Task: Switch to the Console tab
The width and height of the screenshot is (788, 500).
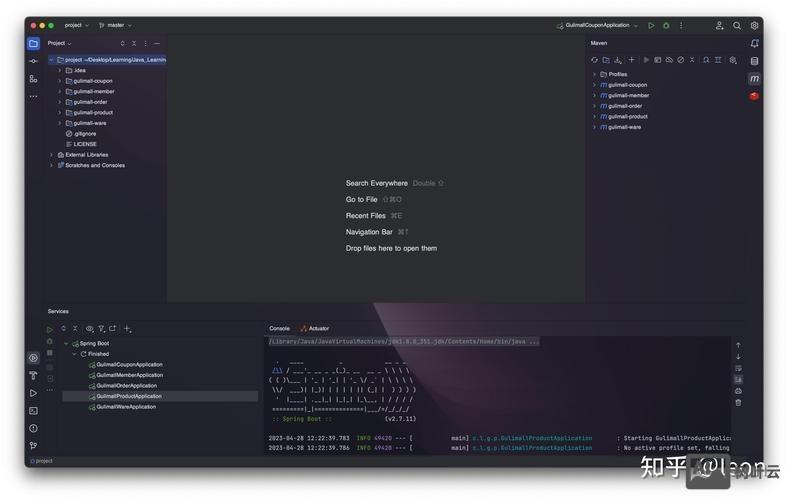Action: click(x=279, y=329)
